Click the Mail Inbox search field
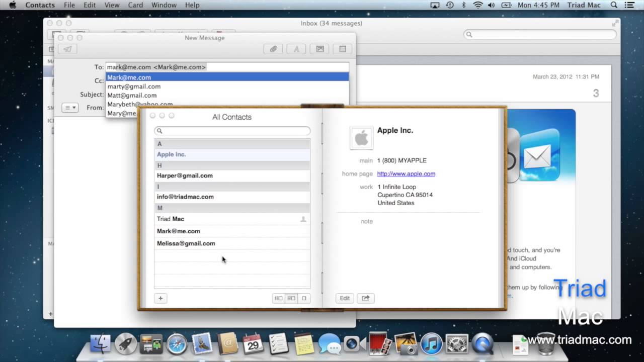Screen dimensions: 644x362 click(540, 34)
